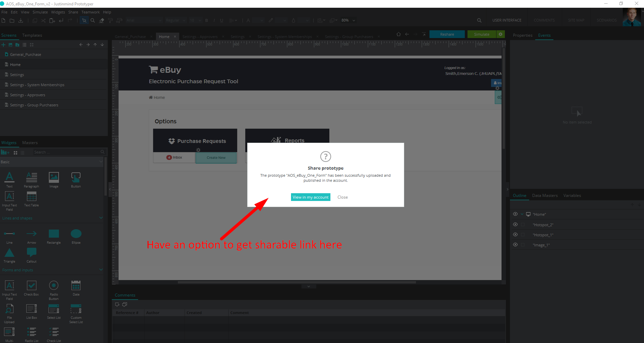This screenshot has height=343, width=644.
Task: Click the canvas horizontal scrollbar
Action: click(296, 282)
